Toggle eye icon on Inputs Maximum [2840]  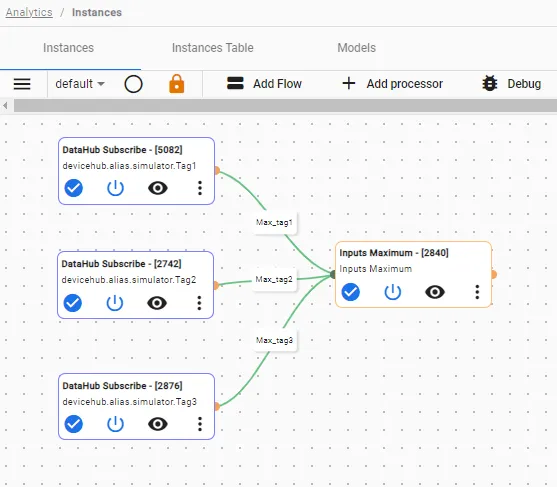coord(435,292)
